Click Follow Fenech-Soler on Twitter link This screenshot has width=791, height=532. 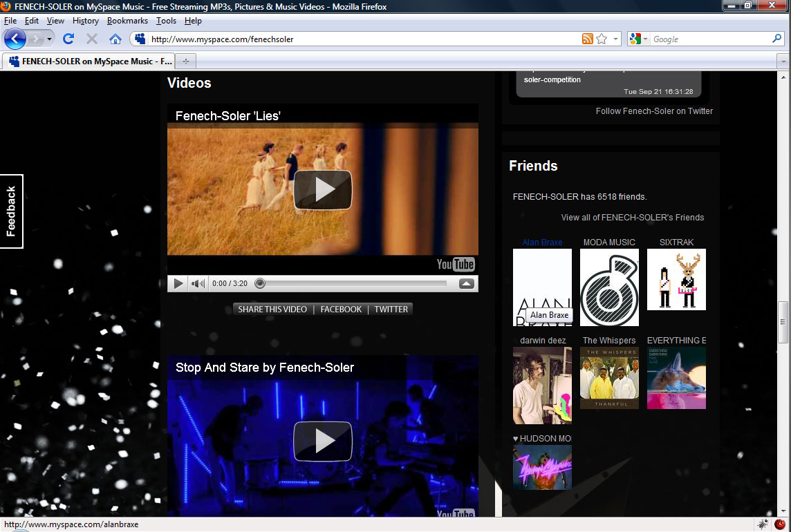pos(654,111)
